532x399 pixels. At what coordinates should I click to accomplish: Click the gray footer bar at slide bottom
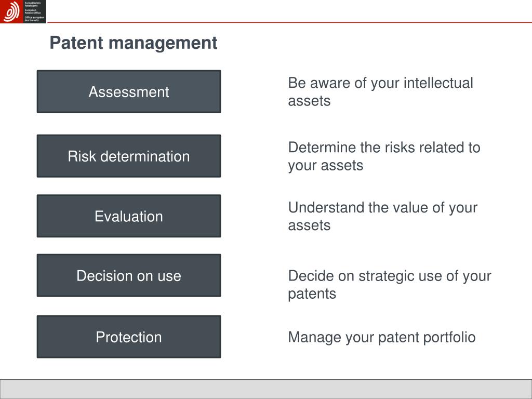click(266, 389)
